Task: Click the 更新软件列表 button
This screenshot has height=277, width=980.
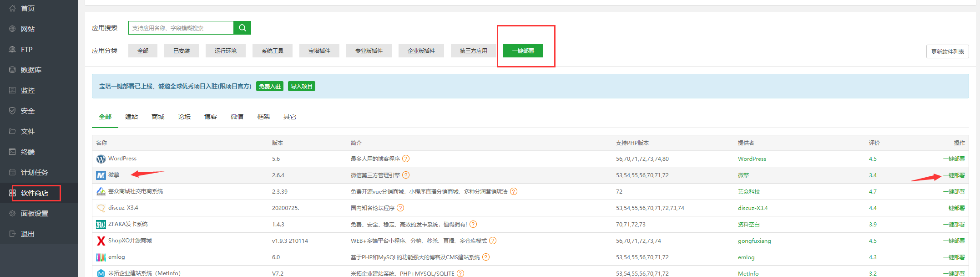Action: click(x=948, y=51)
